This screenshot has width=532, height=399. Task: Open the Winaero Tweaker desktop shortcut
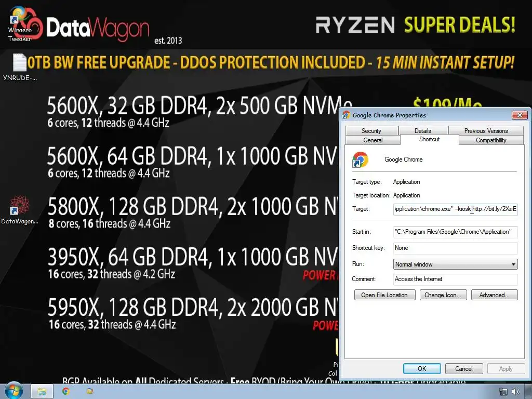tap(20, 24)
